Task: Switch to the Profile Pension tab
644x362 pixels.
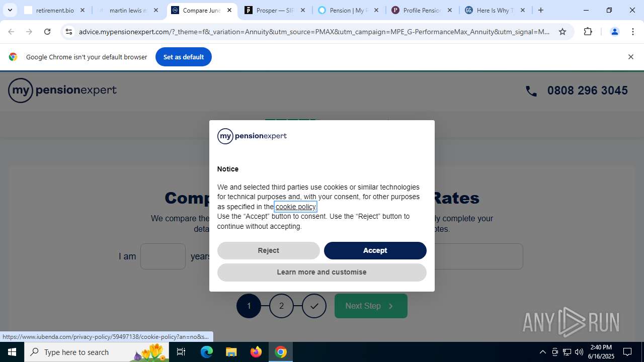Action: (x=422, y=10)
